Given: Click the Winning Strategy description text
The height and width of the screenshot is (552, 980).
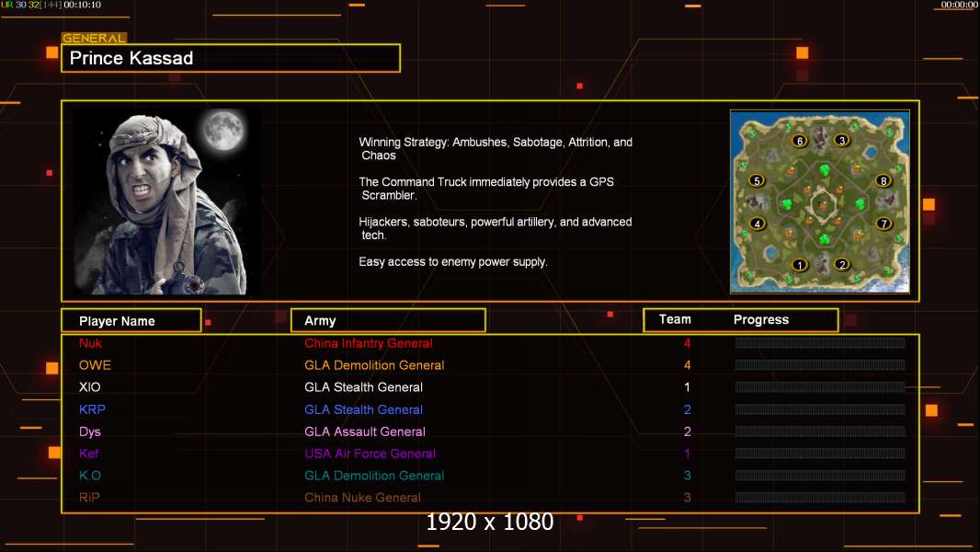Looking at the screenshot, I should coord(496,149).
